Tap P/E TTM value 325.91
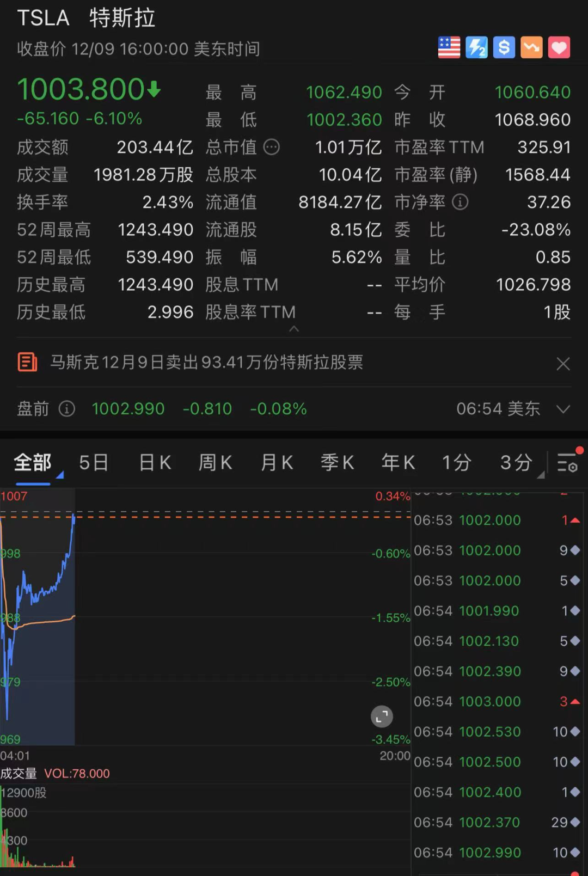Image resolution: width=588 pixels, height=876 pixels. [544, 147]
